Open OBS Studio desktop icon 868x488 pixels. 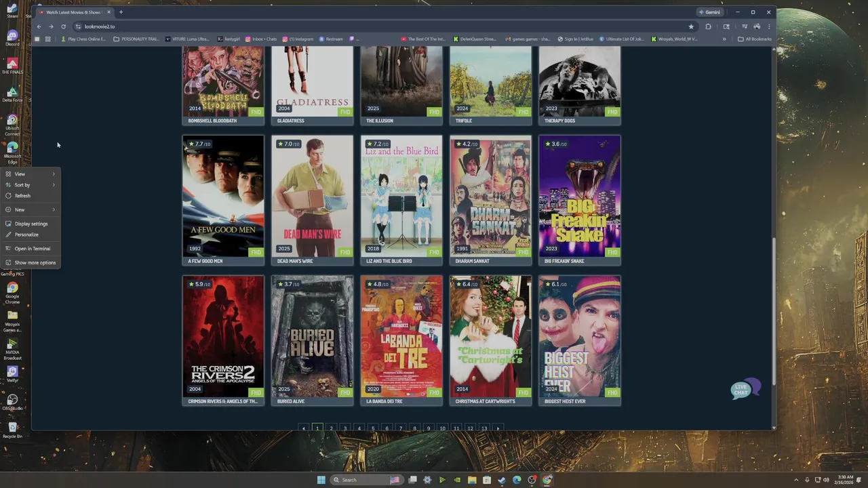coord(12,403)
